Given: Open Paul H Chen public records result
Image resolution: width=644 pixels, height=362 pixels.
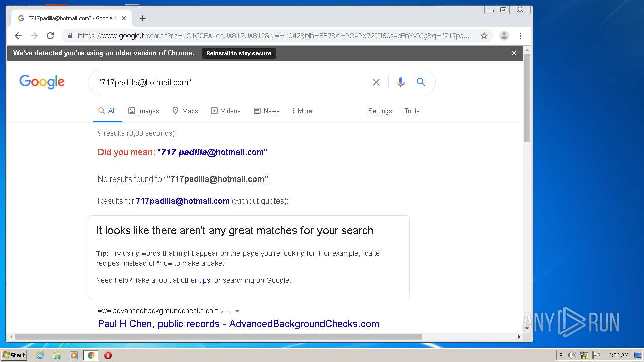Looking at the screenshot, I should 238,324.
